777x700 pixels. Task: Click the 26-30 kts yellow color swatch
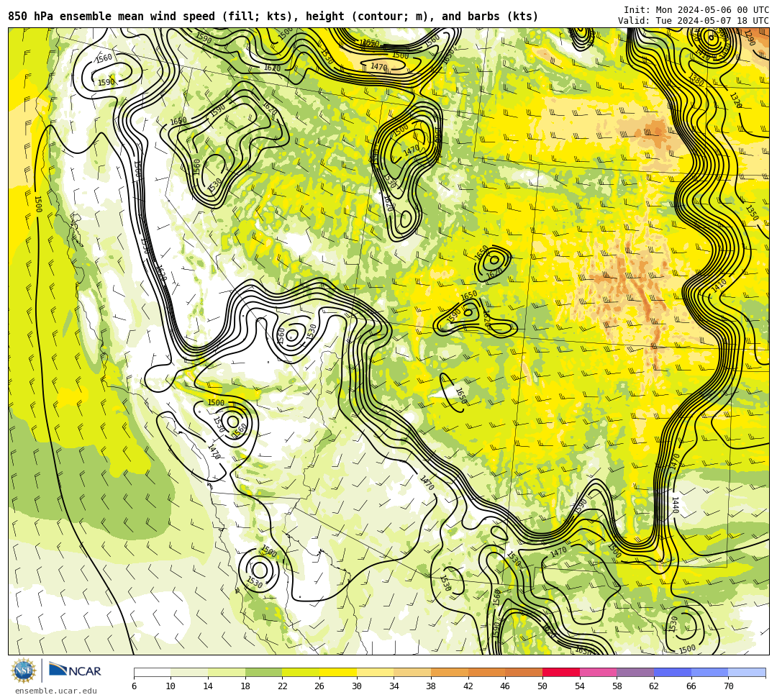coord(338,672)
